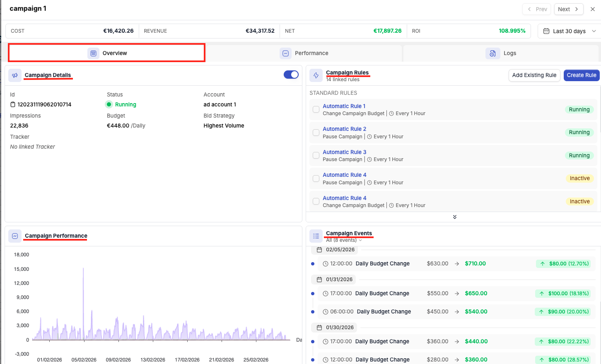Image resolution: width=601 pixels, height=364 pixels.
Task: Expand the rules list with double chevron
Action: [454, 217]
